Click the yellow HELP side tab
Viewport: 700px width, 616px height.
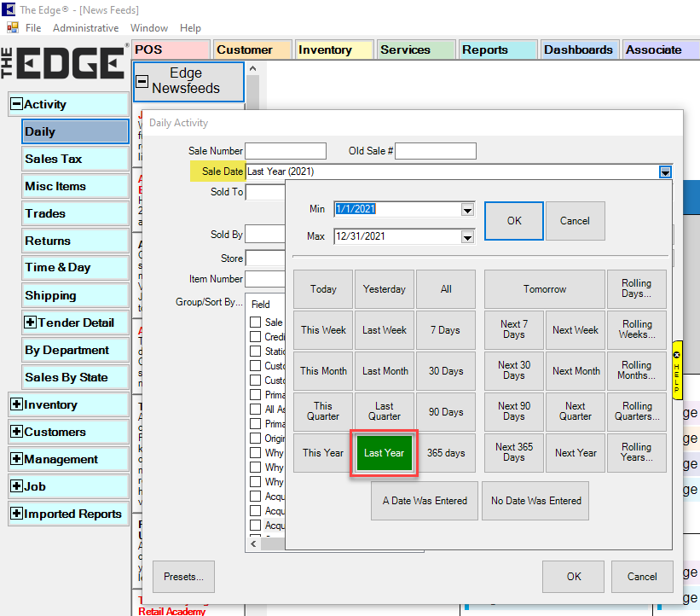coord(678,370)
